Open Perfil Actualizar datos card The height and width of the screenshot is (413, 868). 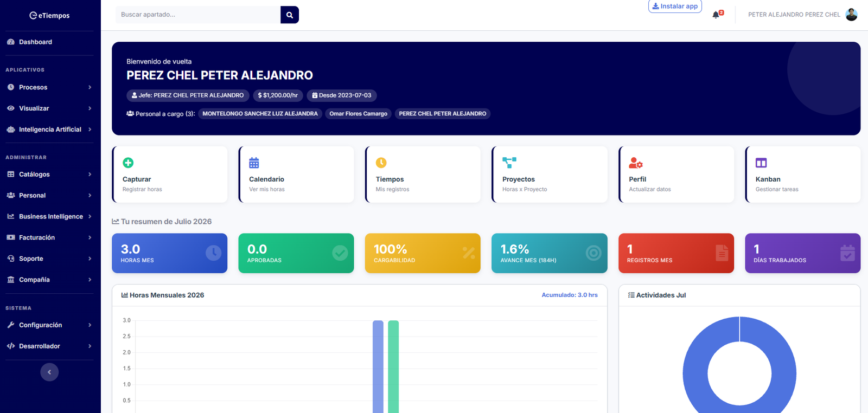676,175
